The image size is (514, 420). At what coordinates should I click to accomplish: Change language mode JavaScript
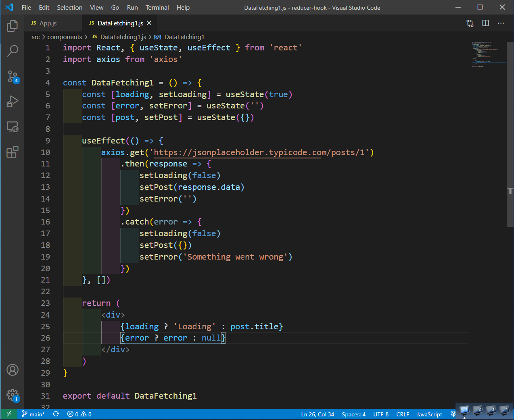[429, 414]
